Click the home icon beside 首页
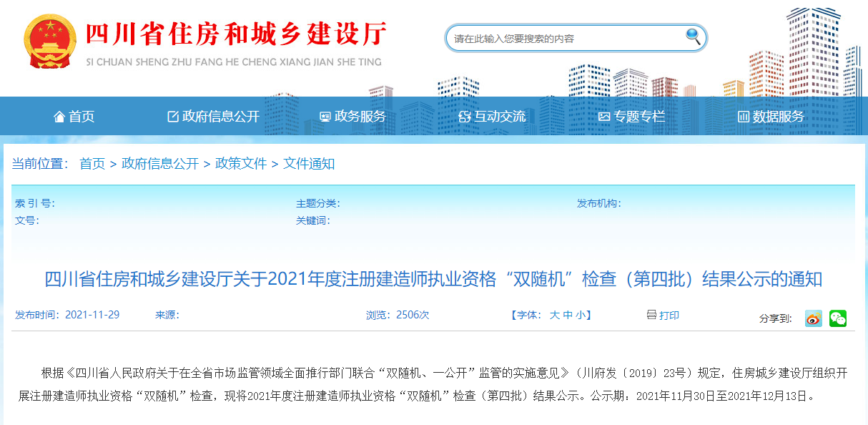Viewport: 868px width, 425px height. tap(59, 117)
